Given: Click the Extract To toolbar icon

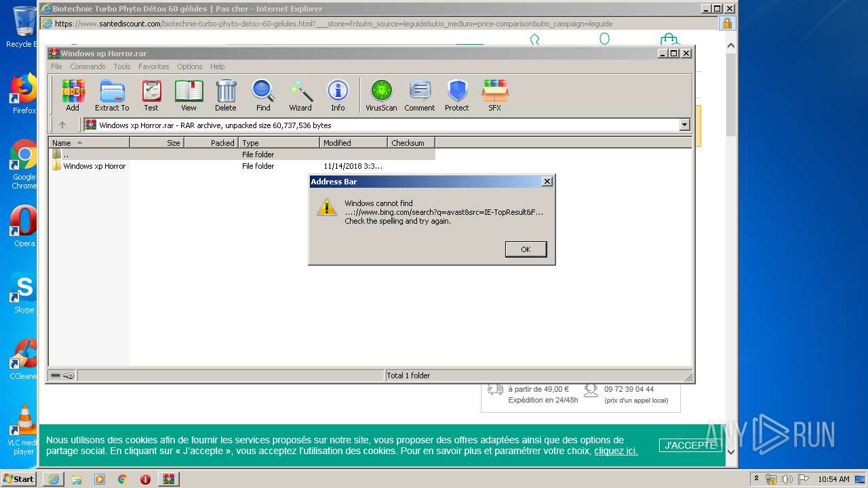Looking at the screenshot, I should 112,95.
